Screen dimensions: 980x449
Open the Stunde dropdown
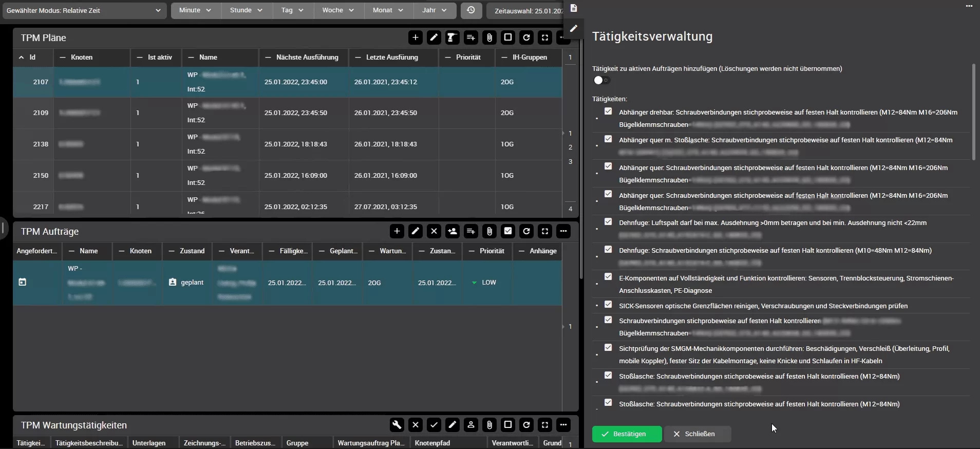[247, 10]
